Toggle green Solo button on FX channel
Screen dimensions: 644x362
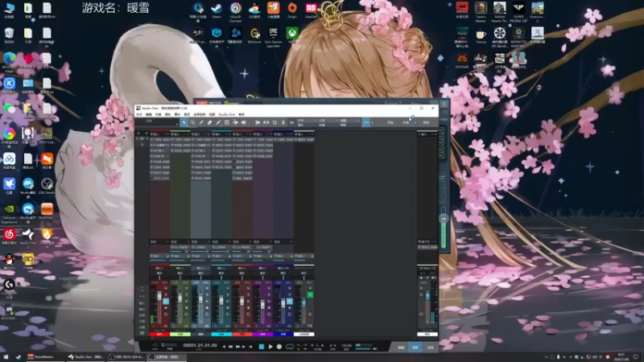tap(310, 294)
